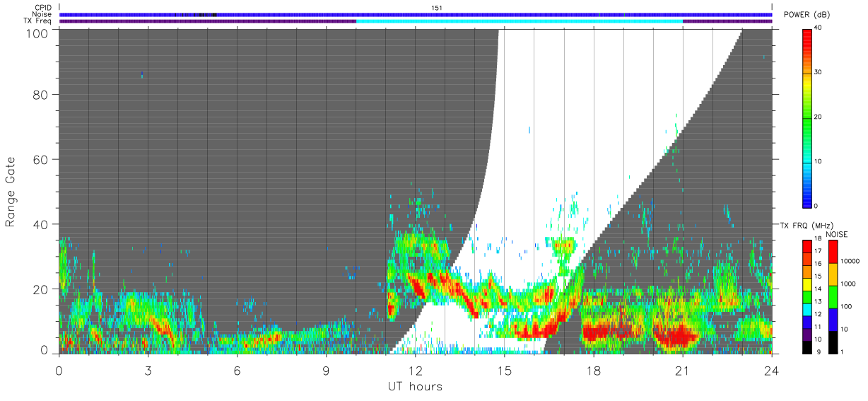Click the 30 tick on power colorbar
Image resolution: width=868 pixels, height=401 pixels.
point(819,73)
